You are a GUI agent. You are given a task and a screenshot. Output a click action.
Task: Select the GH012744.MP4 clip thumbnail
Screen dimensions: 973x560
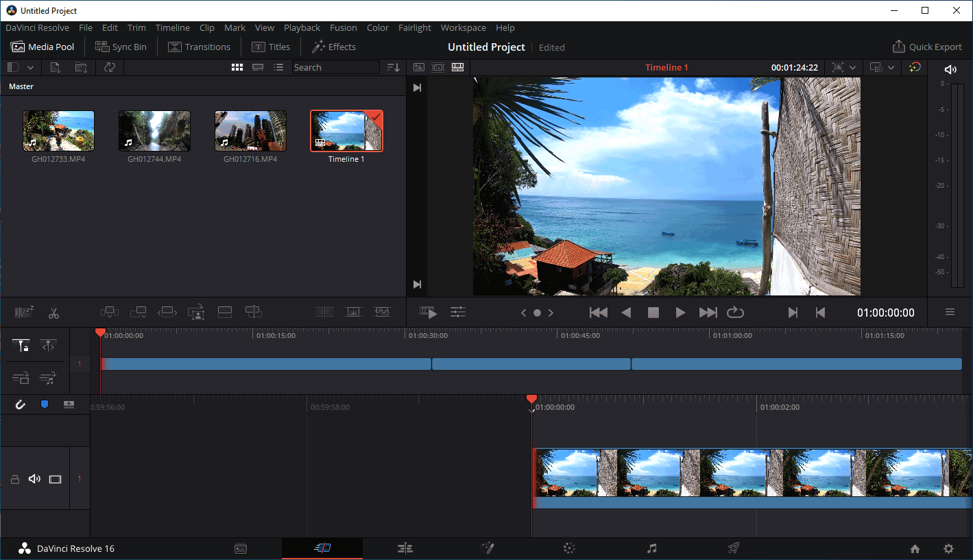click(x=154, y=131)
